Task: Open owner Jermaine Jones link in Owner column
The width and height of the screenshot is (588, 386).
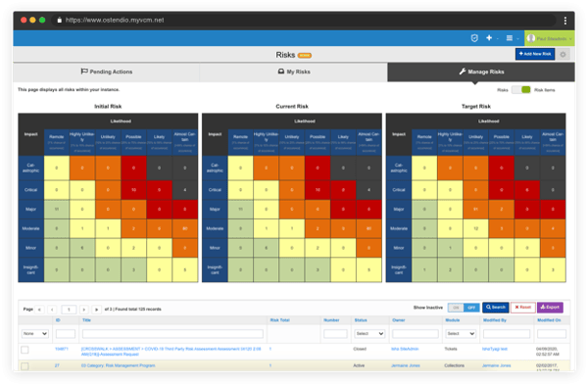Action: tap(406, 365)
